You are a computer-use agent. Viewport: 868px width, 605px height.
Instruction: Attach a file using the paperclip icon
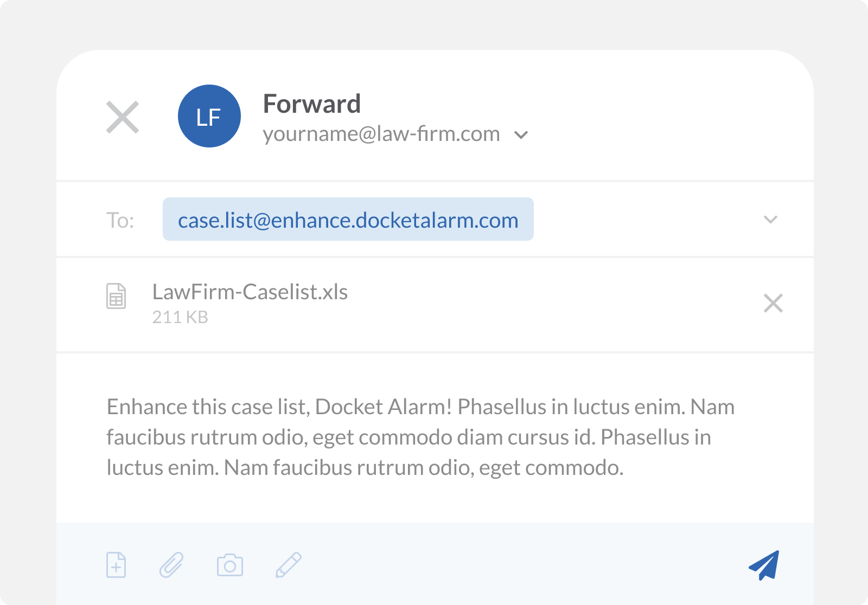coord(171,565)
